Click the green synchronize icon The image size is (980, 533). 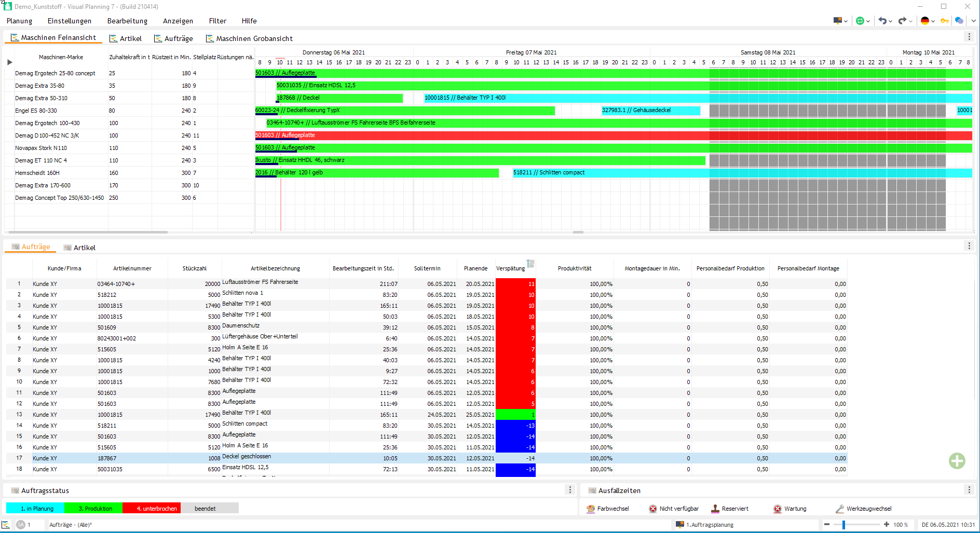click(x=860, y=21)
